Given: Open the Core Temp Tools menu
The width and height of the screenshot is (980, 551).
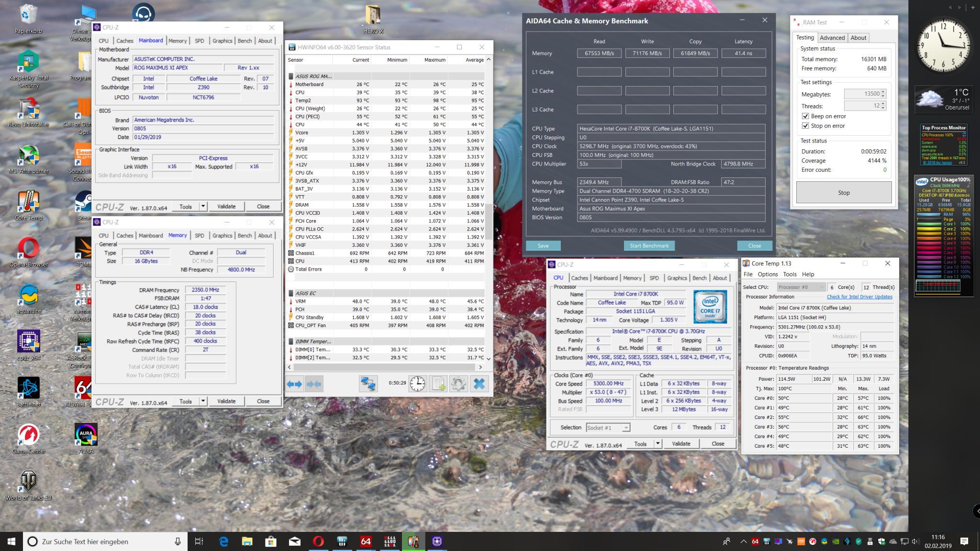Looking at the screenshot, I should (790, 274).
